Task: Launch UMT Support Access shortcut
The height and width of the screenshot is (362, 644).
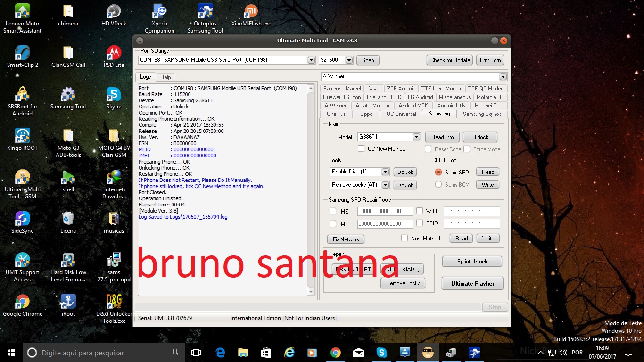Action: pos(22,268)
